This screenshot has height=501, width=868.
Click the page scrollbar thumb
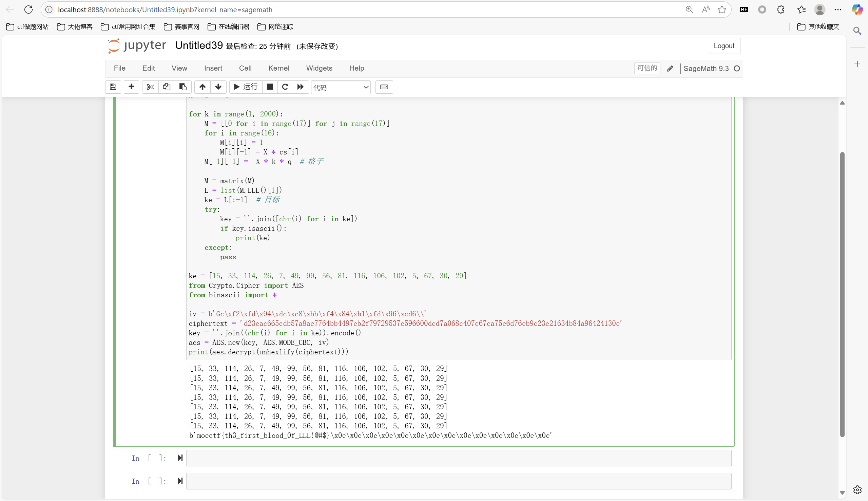pyautogui.click(x=842, y=294)
